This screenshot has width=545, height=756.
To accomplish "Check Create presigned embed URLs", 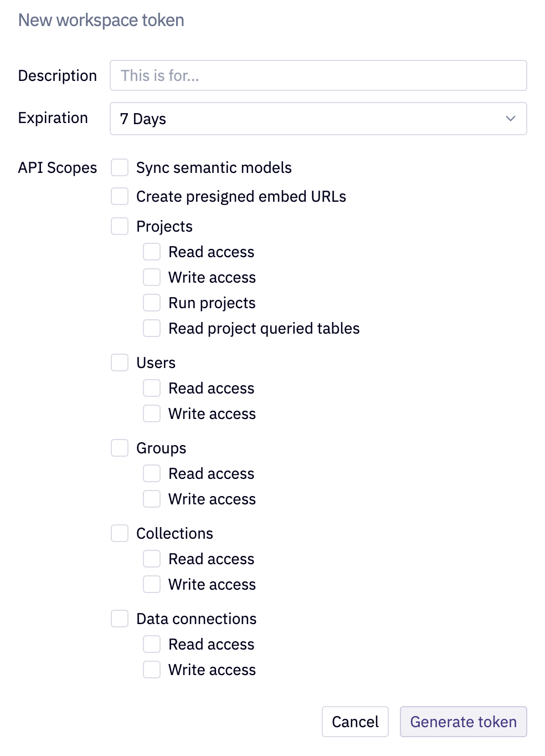I will (120, 196).
